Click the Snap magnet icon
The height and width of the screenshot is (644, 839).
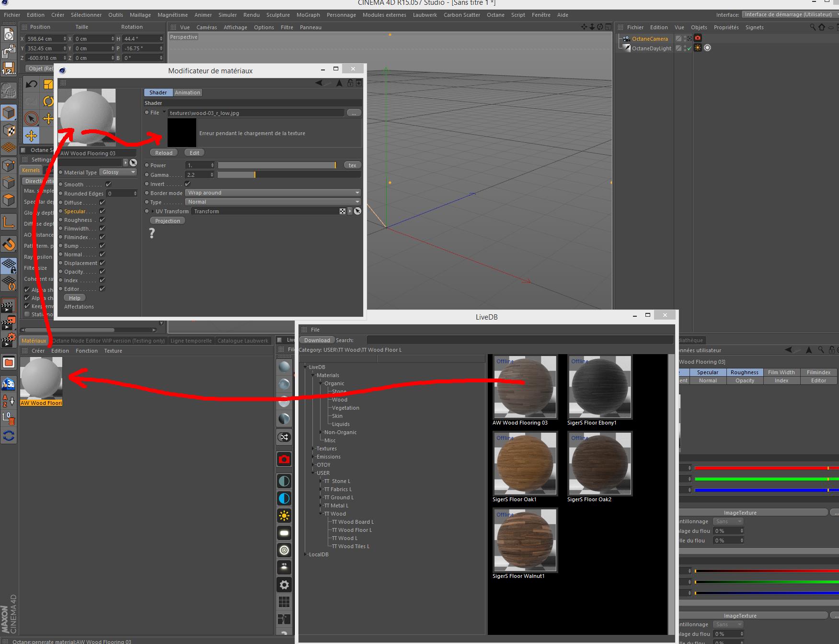coord(9,244)
